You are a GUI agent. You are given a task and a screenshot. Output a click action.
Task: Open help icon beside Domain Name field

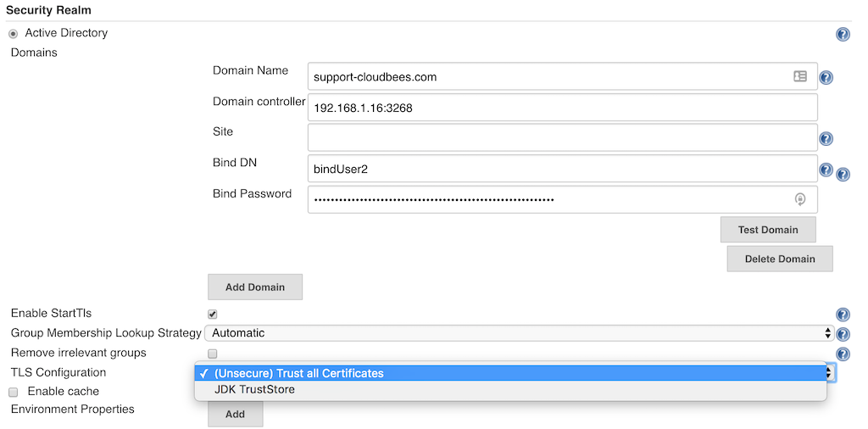(x=826, y=77)
